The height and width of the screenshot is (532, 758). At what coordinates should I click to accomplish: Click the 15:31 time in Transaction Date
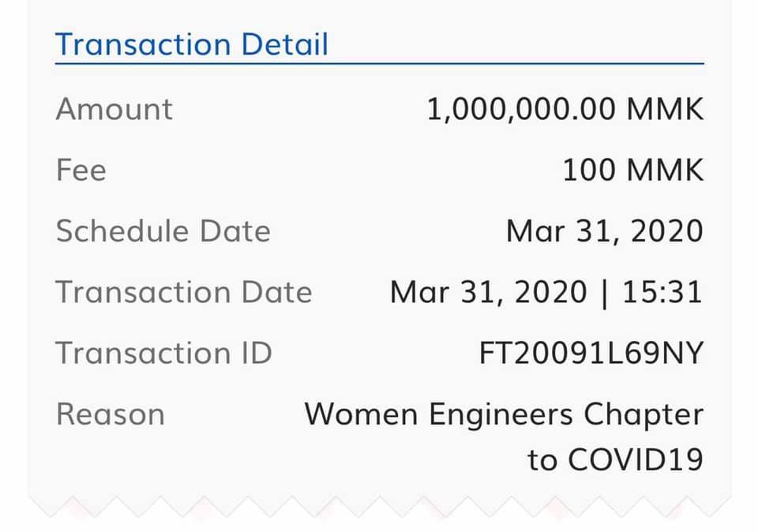click(x=662, y=292)
